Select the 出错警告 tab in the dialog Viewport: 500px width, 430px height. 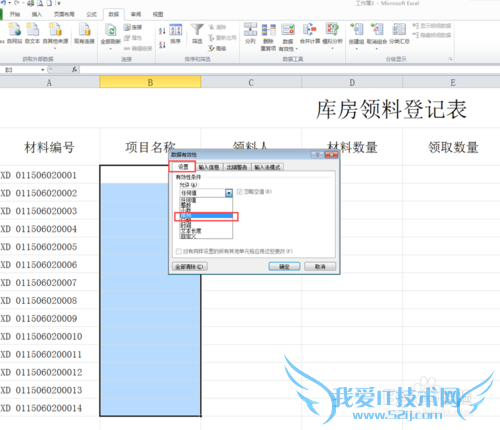click(237, 167)
